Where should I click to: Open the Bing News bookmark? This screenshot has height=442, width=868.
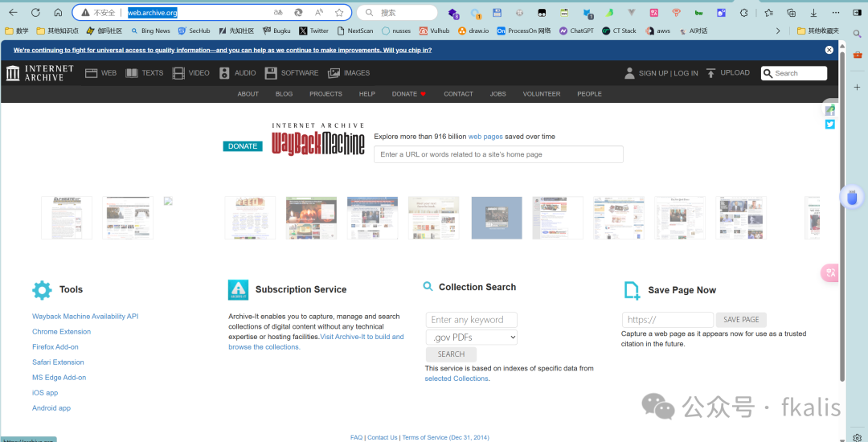click(150, 31)
